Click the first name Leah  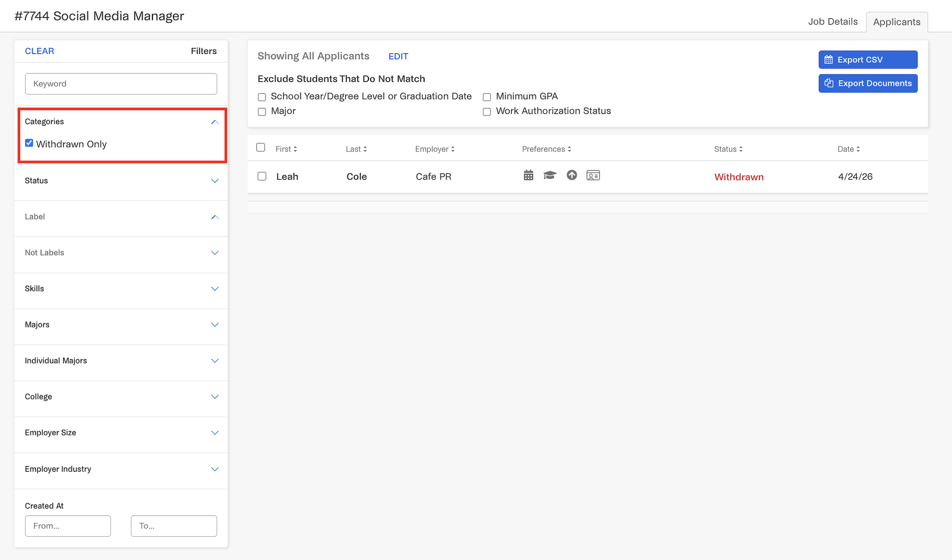[287, 177]
